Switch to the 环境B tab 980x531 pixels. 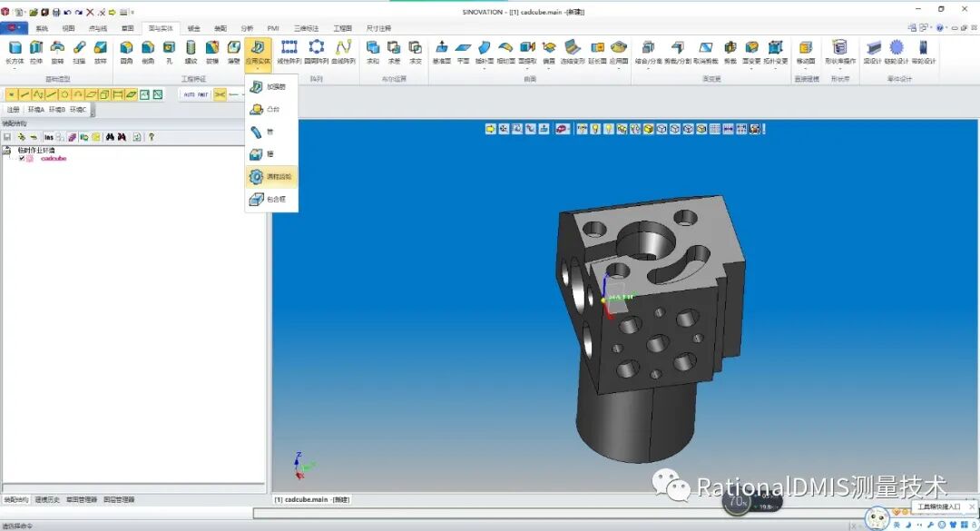(x=56, y=109)
